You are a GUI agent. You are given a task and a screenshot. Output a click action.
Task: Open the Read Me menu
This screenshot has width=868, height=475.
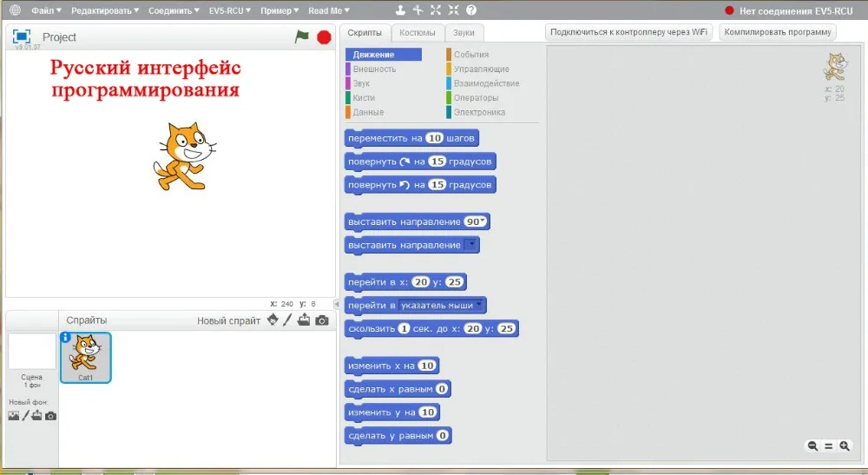click(329, 10)
